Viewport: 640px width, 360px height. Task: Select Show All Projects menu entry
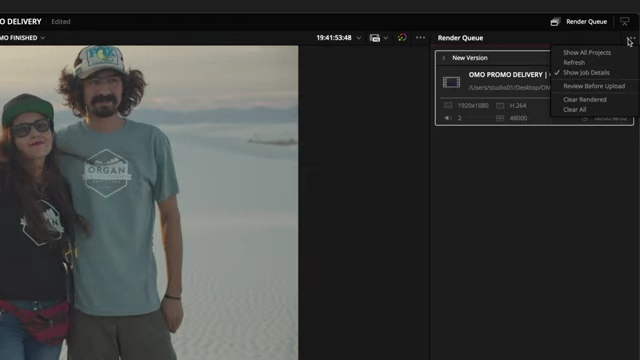click(587, 53)
